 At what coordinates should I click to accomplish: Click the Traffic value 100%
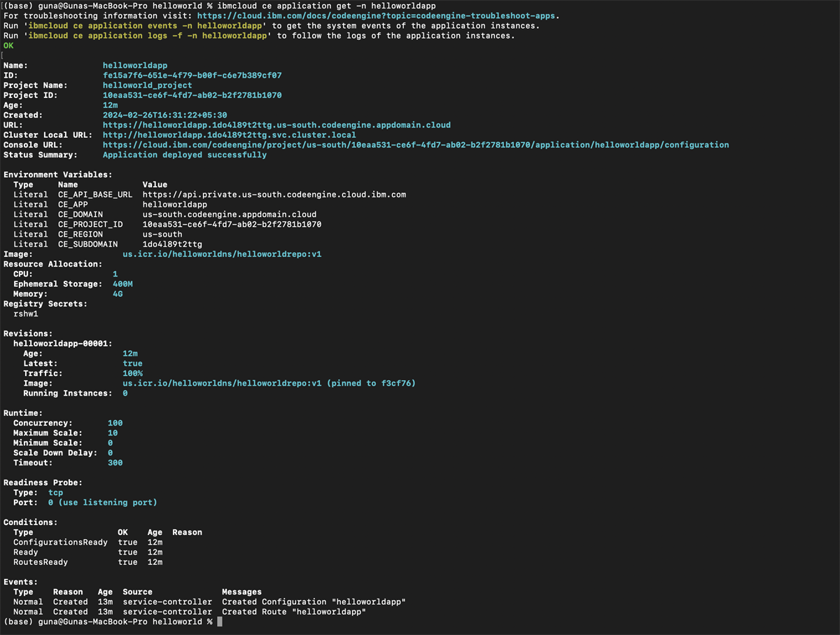[132, 373]
